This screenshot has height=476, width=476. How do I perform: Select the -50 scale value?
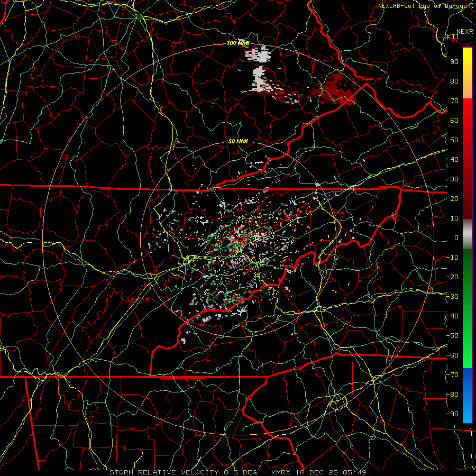[452, 336]
